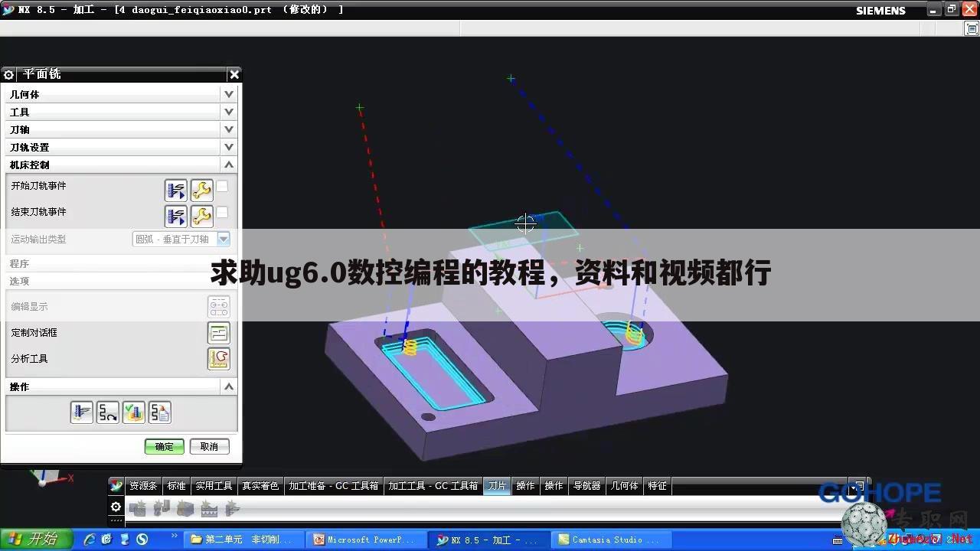Collapse the 机床控制 section
Viewport: 980px width, 551px height.
pyautogui.click(x=228, y=164)
